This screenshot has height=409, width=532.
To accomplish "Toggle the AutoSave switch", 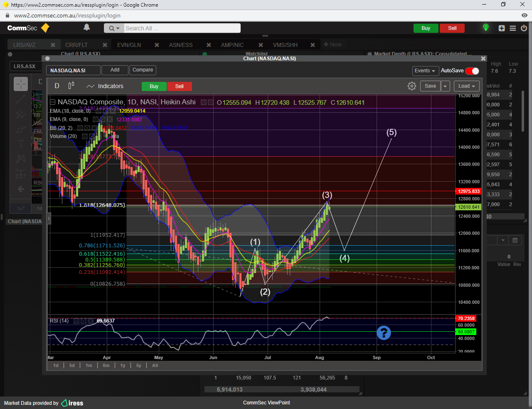I will coord(472,71).
